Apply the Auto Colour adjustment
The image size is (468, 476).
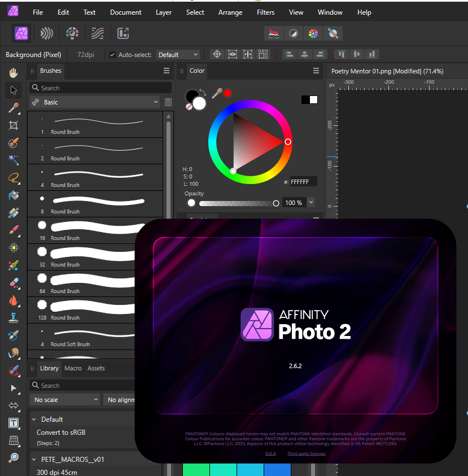point(313,33)
